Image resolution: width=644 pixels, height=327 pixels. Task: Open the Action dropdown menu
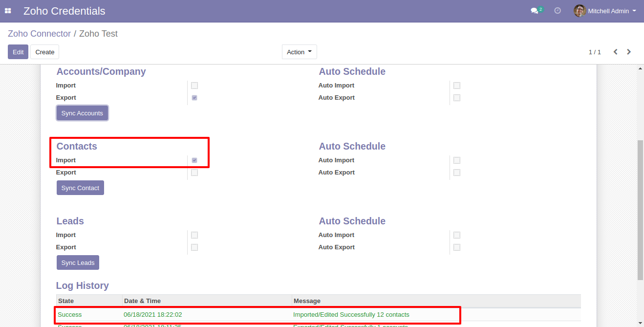pos(300,52)
